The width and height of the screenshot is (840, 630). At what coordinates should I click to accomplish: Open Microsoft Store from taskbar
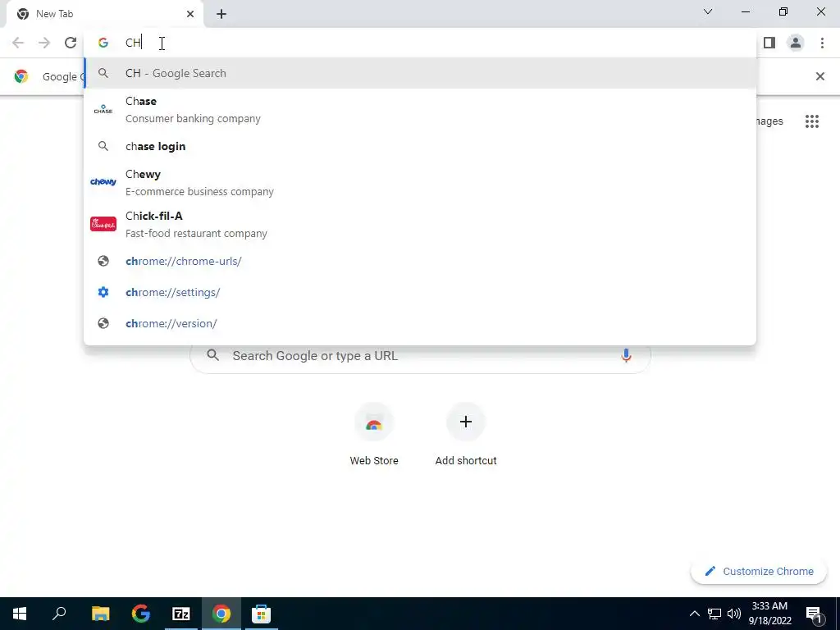262,614
